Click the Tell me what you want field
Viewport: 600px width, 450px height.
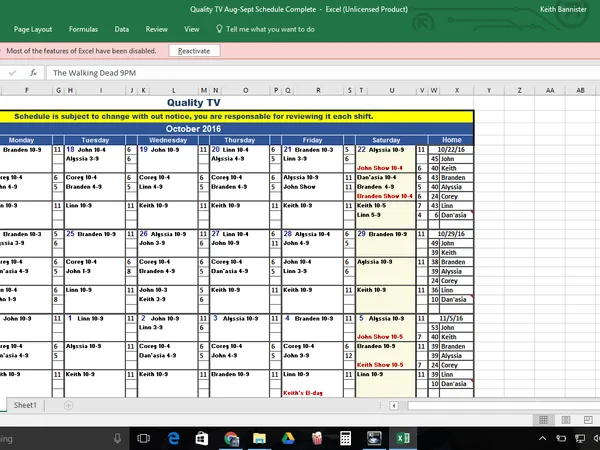[x=270, y=30]
